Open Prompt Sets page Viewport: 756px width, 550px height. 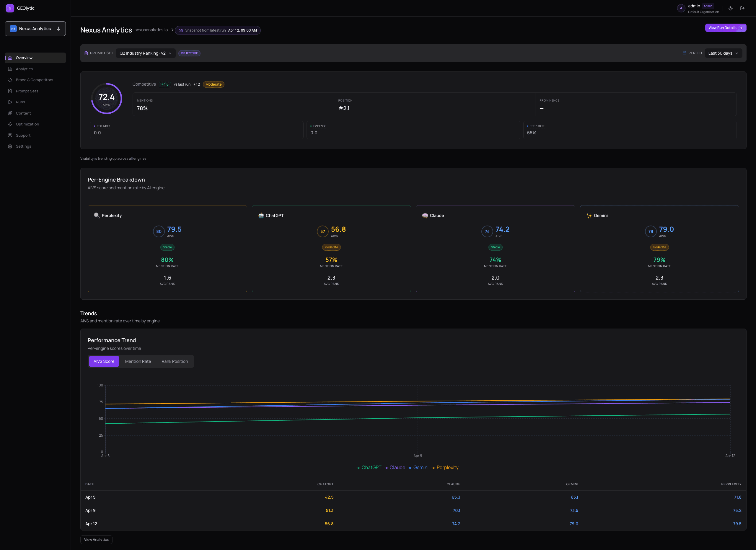click(35, 91)
